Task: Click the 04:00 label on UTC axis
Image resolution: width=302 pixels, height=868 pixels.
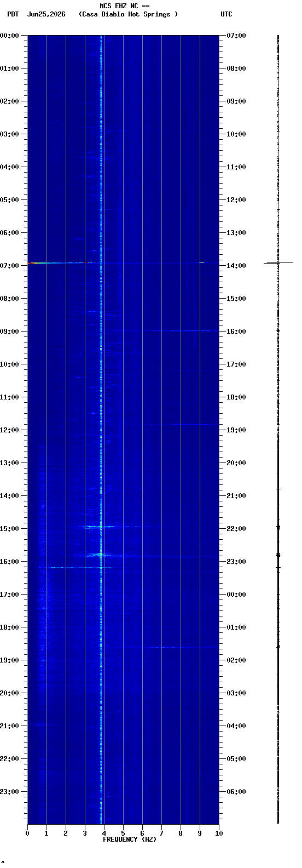Action: (x=236, y=726)
